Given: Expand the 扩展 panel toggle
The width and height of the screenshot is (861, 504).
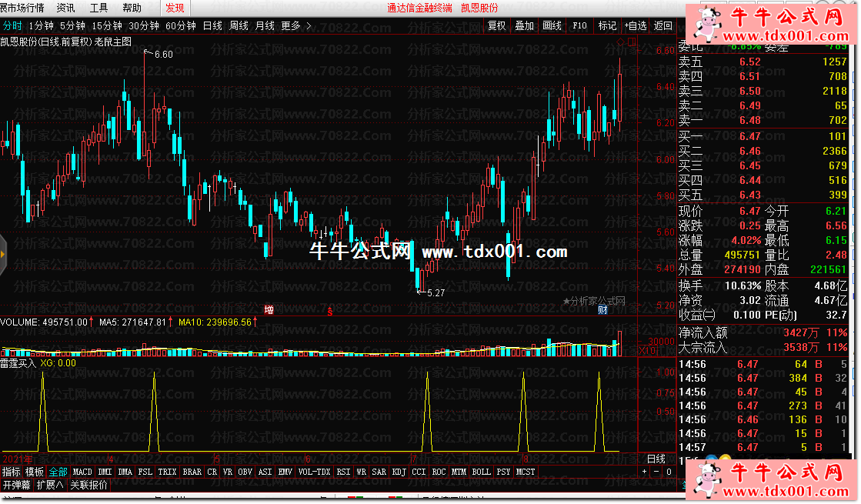Looking at the screenshot, I should tap(50, 485).
